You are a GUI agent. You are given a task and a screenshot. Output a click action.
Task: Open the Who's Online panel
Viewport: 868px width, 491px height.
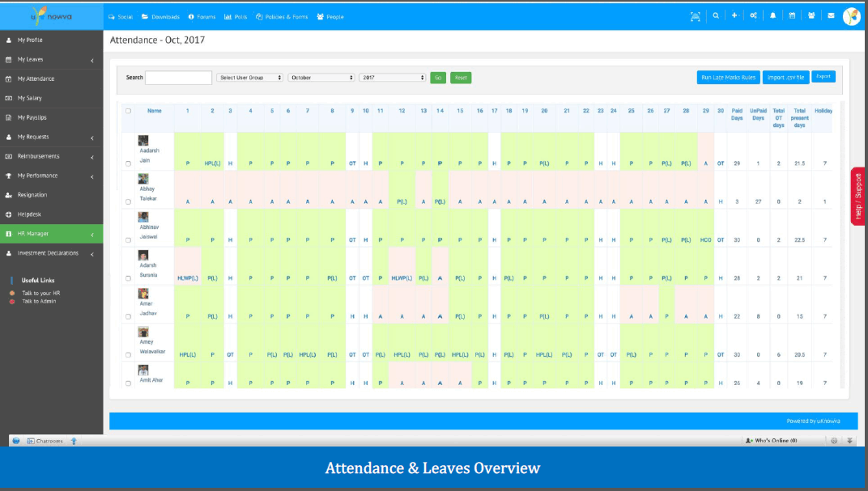(771, 441)
